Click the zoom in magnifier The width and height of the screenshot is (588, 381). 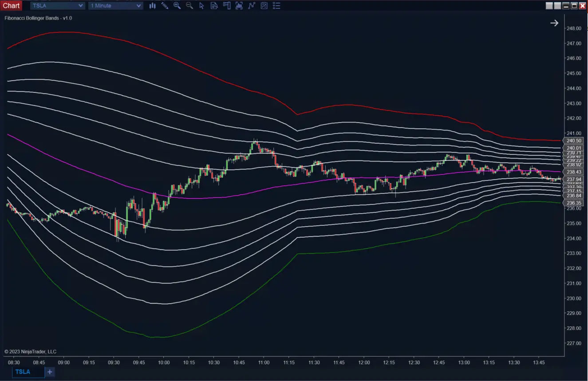click(177, 6)
